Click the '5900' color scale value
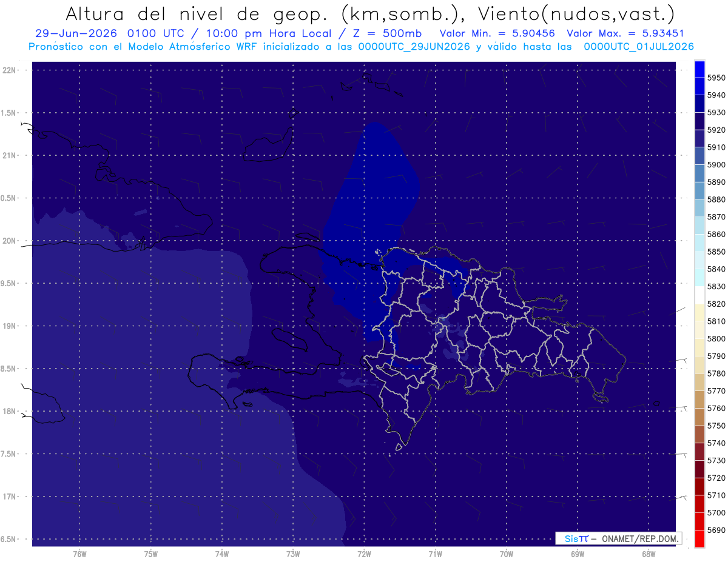The width and height of the screenshot is (728, 562). pos(716,164)
